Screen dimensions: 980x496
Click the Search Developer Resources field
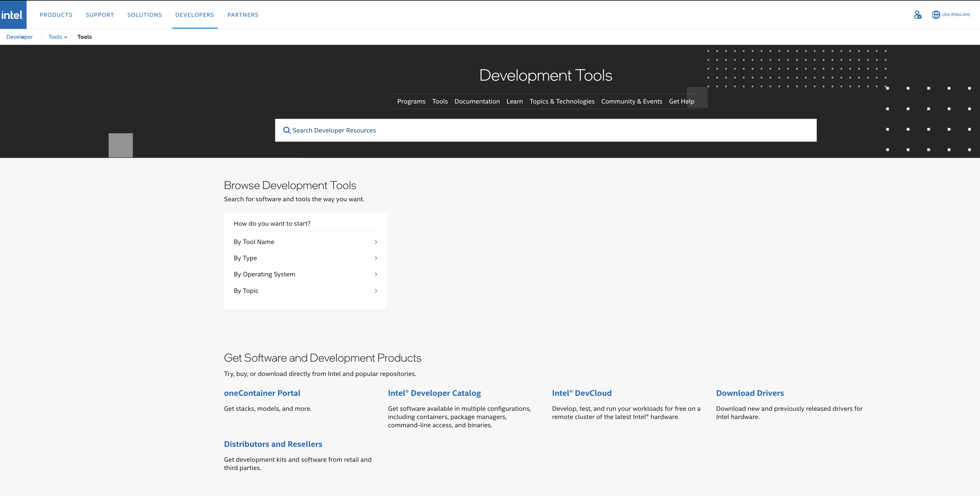coord(456,130)
